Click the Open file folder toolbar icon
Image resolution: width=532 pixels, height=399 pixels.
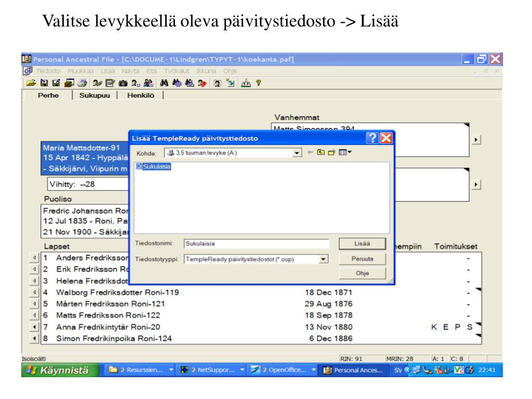pos(31,83)
